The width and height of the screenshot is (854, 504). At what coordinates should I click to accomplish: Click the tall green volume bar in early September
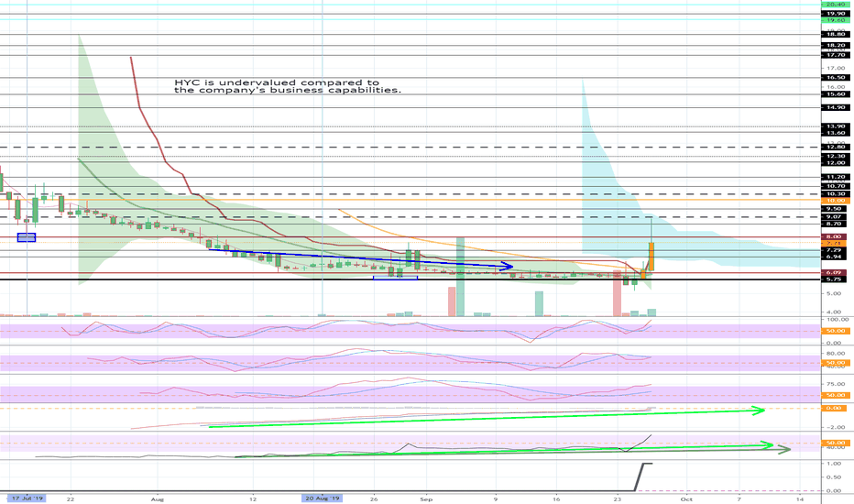(460, 276)
